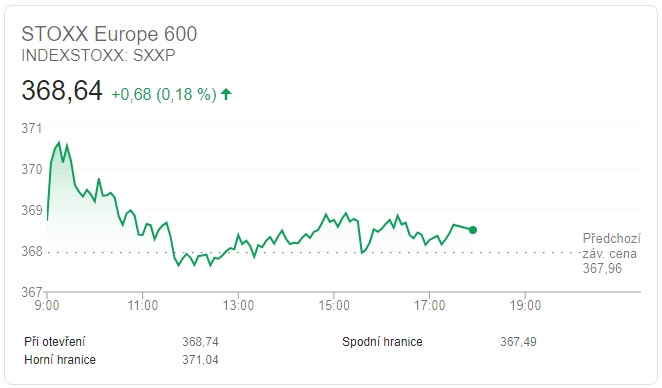Click the Při otevření value 368,74

click(x=200, y=341)
